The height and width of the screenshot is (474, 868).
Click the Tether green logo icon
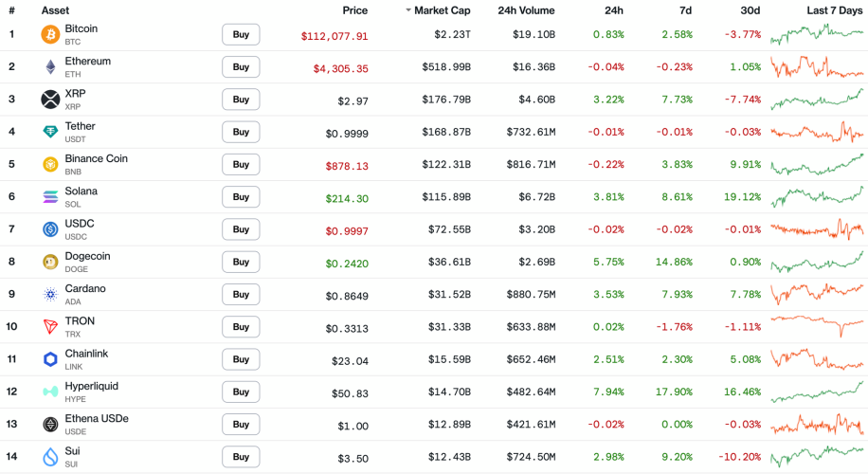pos(50,132)
